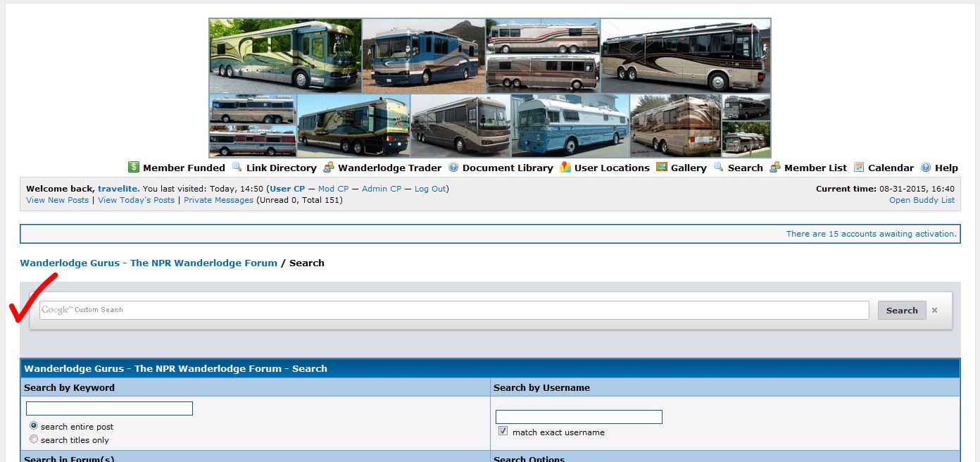The width and height of the screenshot is (980, 462).
Task: Click the Wanderlodge Trader people icon
Action: click(x=329, y=168)
